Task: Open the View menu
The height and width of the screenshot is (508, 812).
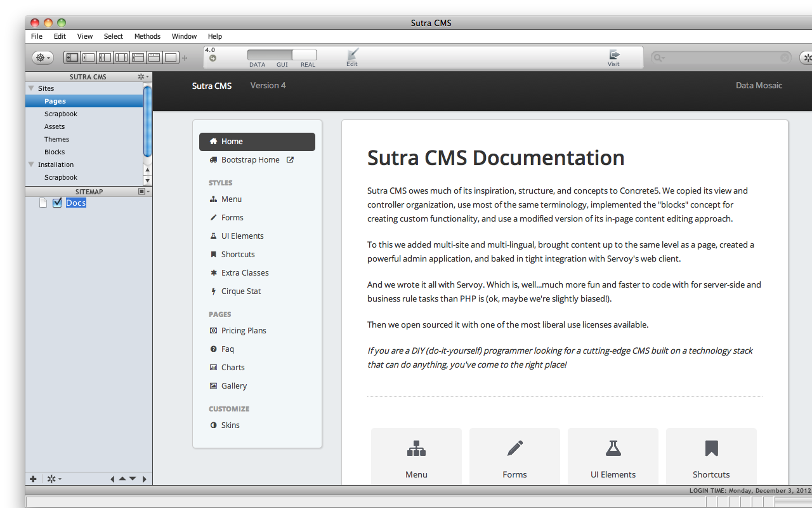Action: 85,36
